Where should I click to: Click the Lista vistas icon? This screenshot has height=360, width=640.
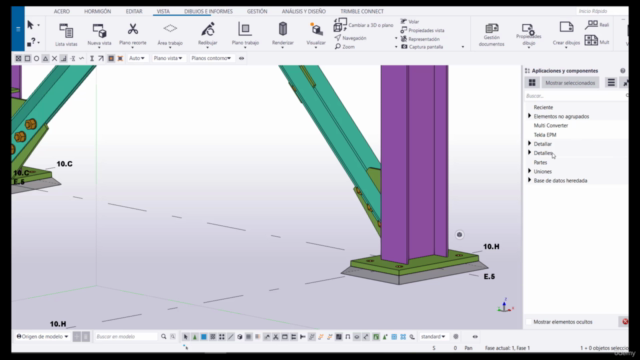[x=66, y=31]
